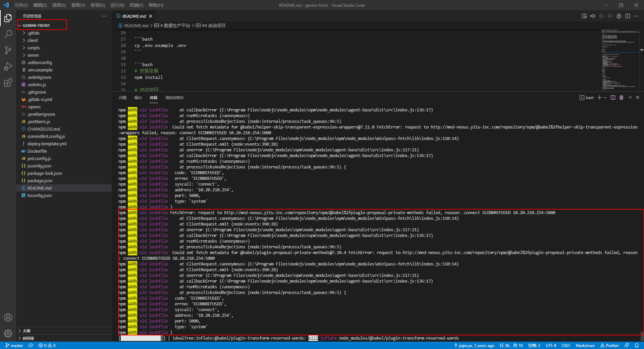644x349 pixels.
Task: Split the terminal panel
Action: point(613,98)
